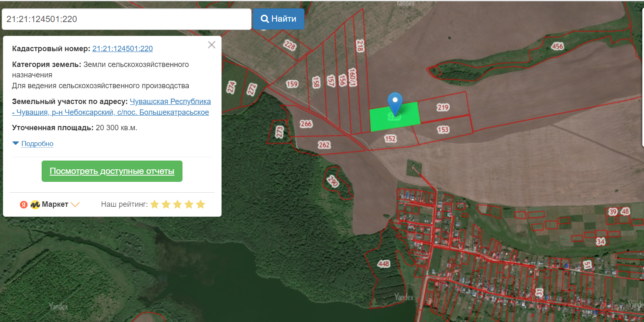Select parcel labeled 274

click(232, 87)
